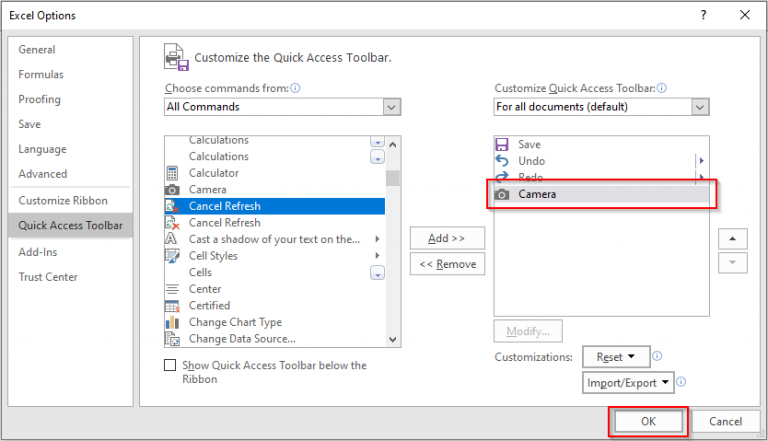Expand the Undo split arrow
768x441 pixels.
tap(701, 161)
